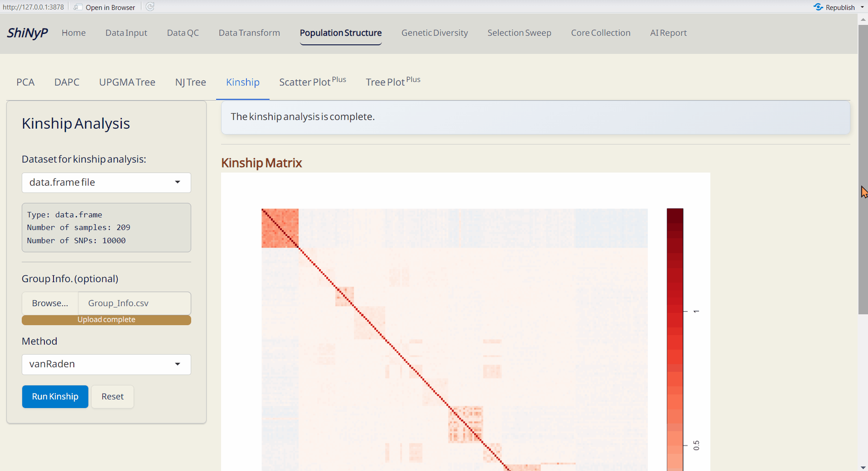The height and width of the screenshot is (471, 868).
Task: Click the 'Kinship Matrix' heading
Action: [261, 163]
